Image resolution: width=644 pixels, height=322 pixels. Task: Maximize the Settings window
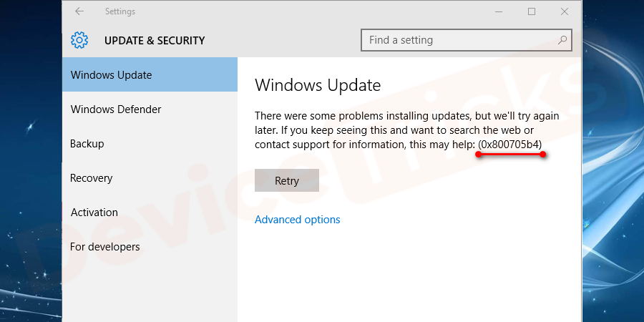point(532,11)
